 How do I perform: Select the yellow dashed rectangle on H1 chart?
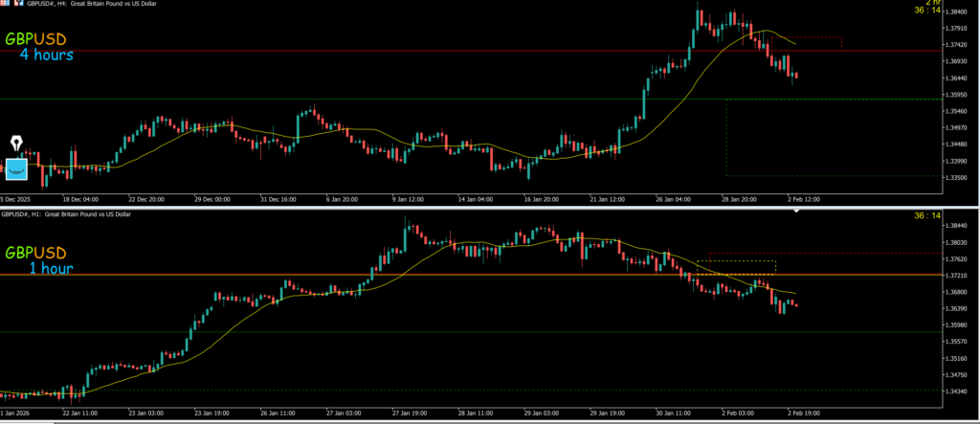736,267
